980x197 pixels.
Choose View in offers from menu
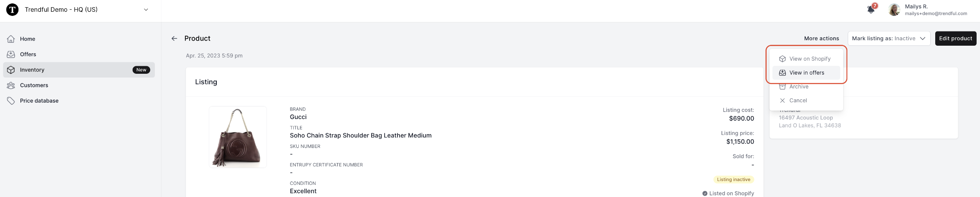coord(806,73)
